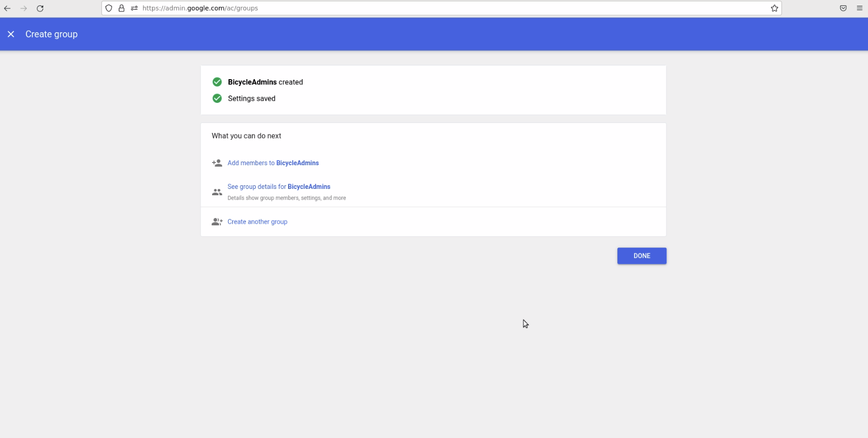
Task: Close the Create group dialog with X
Action: click(x=11, y=34)
